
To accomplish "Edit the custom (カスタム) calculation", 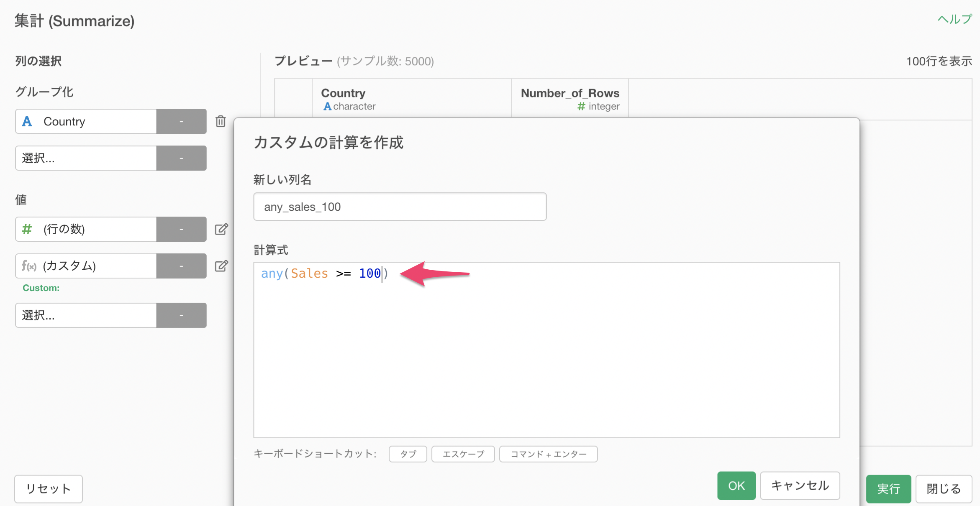I will (221, 266).
